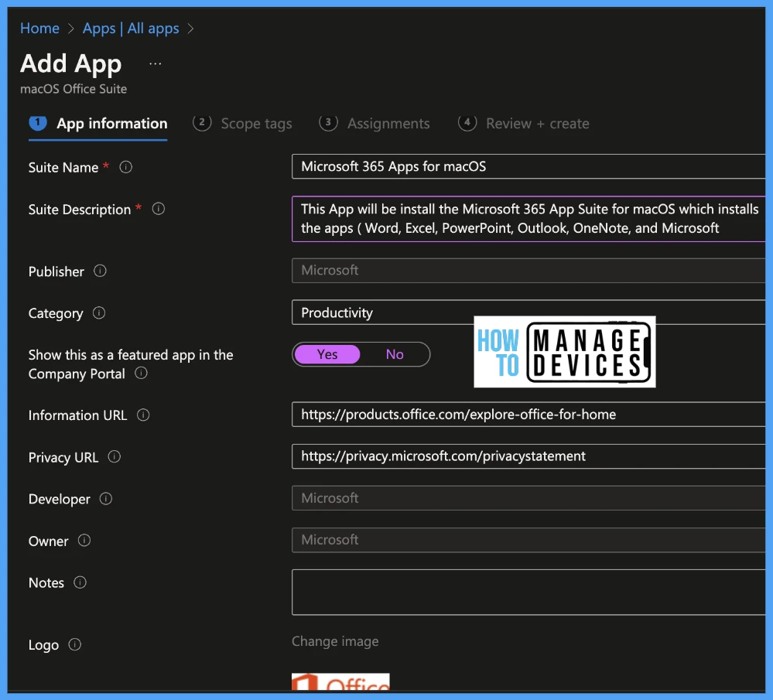Click the Privacy URL field
The height and width of the screenshot is (700, 773).
[x=528, y=456]
